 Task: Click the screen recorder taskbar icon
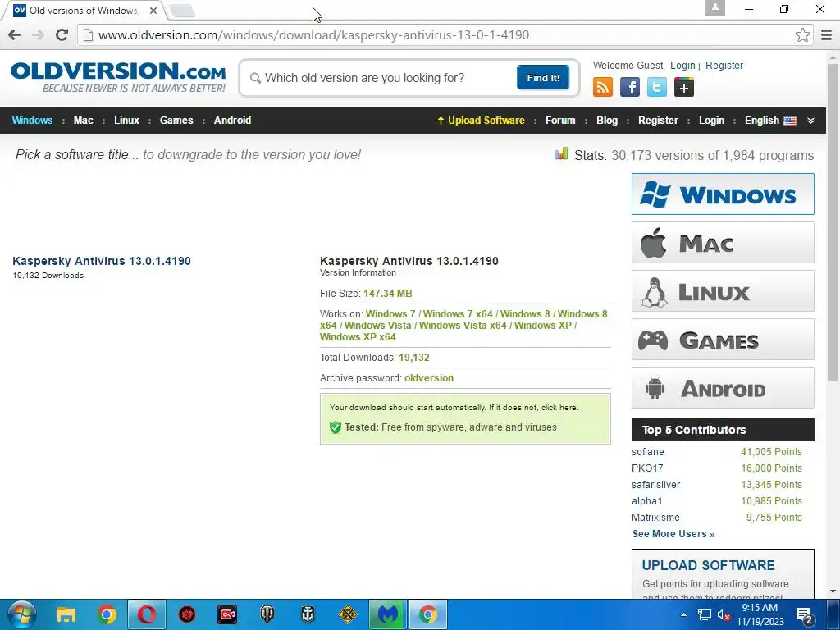[227, 614]
